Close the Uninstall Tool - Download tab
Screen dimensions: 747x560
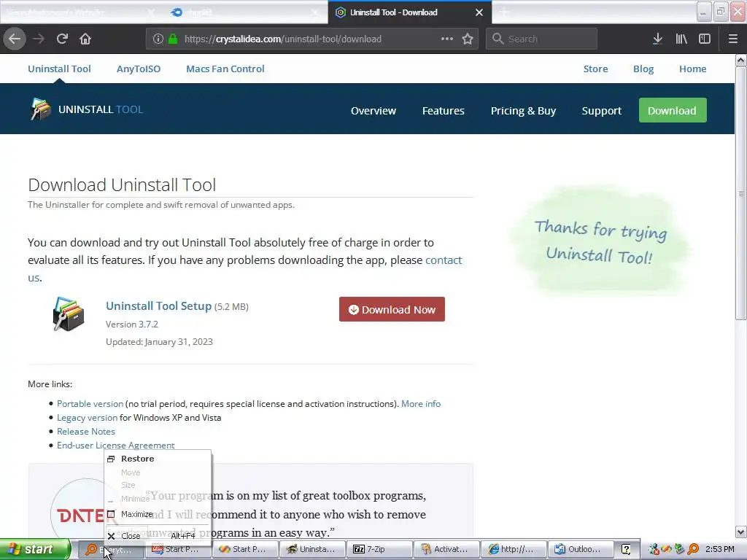click(x=479, y=12)
